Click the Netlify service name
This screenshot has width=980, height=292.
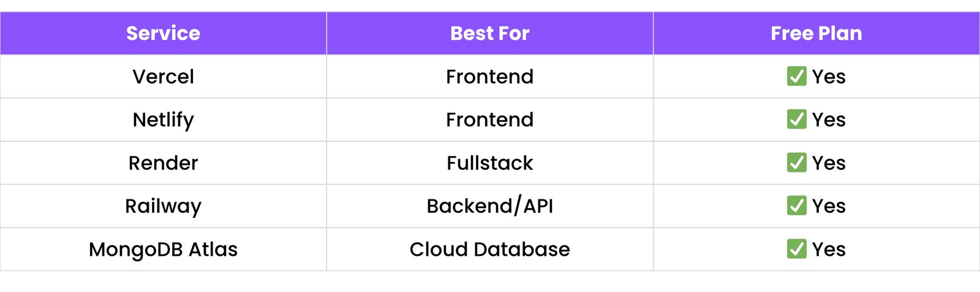click(163, 120)
